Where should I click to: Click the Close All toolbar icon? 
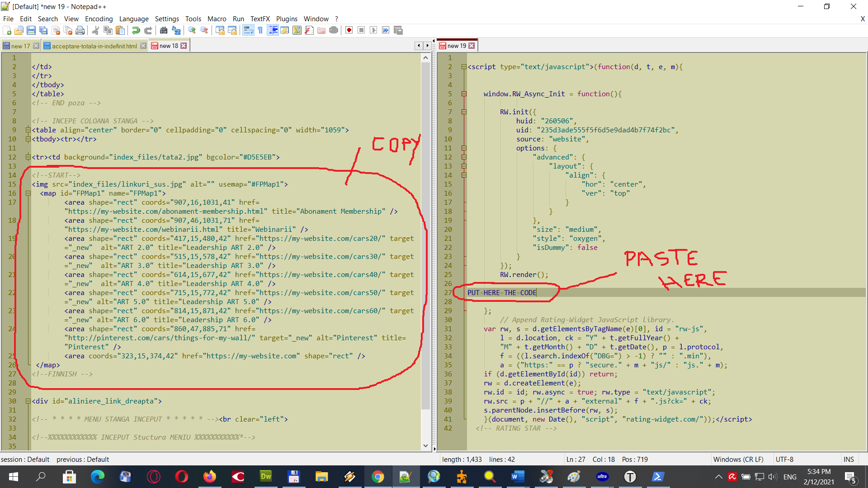[68, 30]
